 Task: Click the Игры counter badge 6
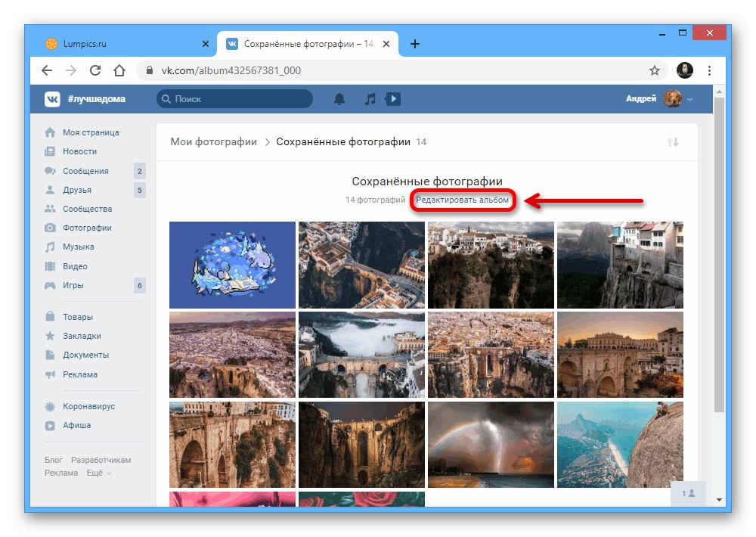[x=140, y=285]
